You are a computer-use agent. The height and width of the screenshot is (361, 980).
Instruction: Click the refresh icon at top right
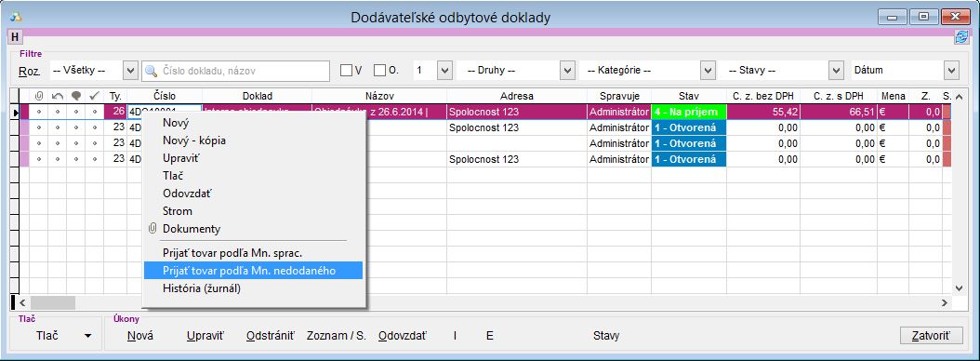(x=961, y=37)
